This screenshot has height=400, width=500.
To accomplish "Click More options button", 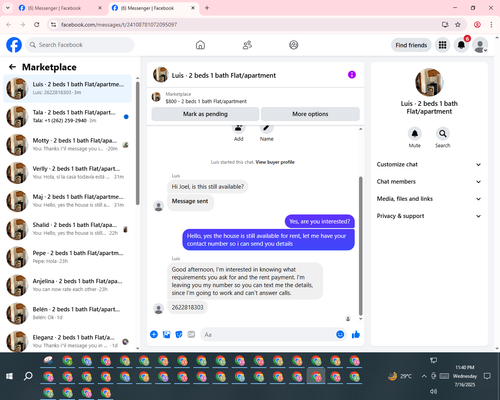I will coord(310,114).
